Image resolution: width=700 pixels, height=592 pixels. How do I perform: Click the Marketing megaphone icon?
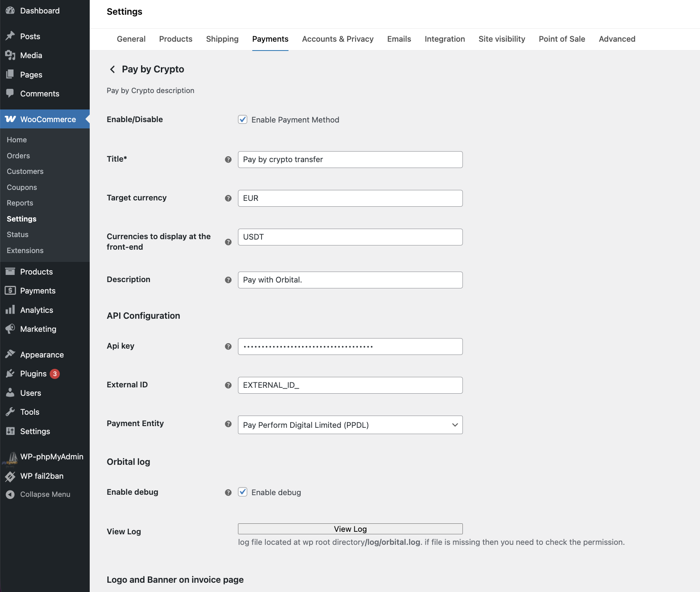(10, 329)
